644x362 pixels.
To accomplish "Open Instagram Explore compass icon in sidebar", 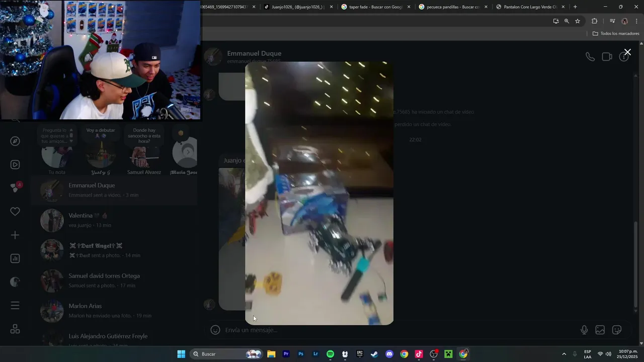I will click(15, 141).
